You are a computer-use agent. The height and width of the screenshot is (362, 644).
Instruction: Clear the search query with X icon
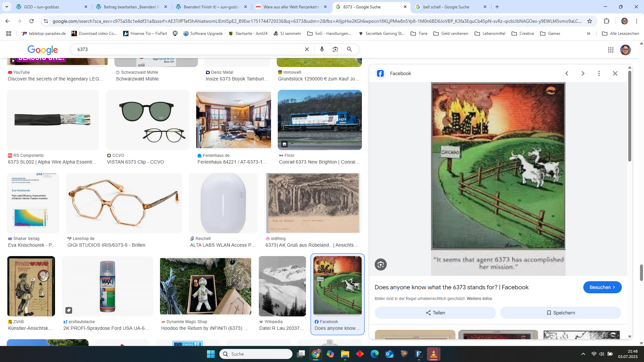click(x=307, y=49)
